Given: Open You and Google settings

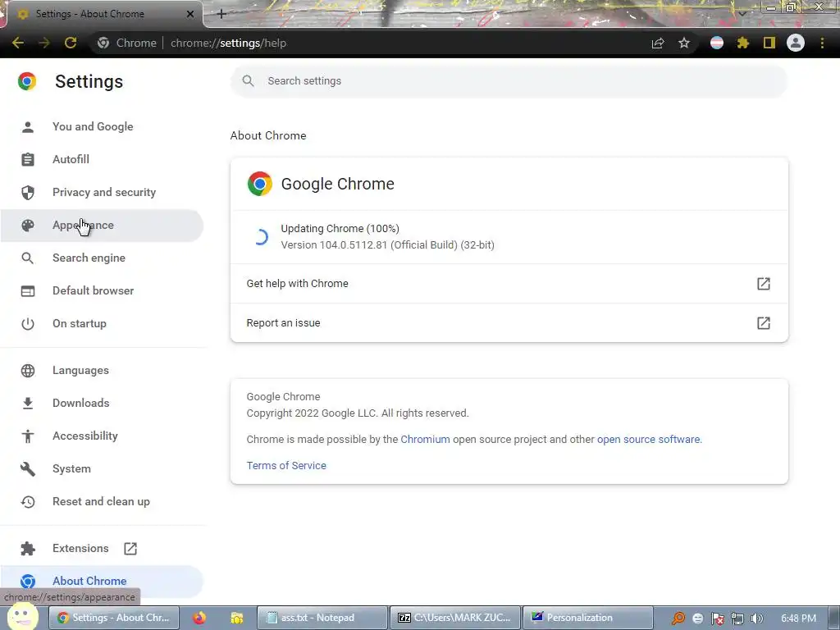Looking at the screenshot, I should pyautogui.click(x=102, y=126).
